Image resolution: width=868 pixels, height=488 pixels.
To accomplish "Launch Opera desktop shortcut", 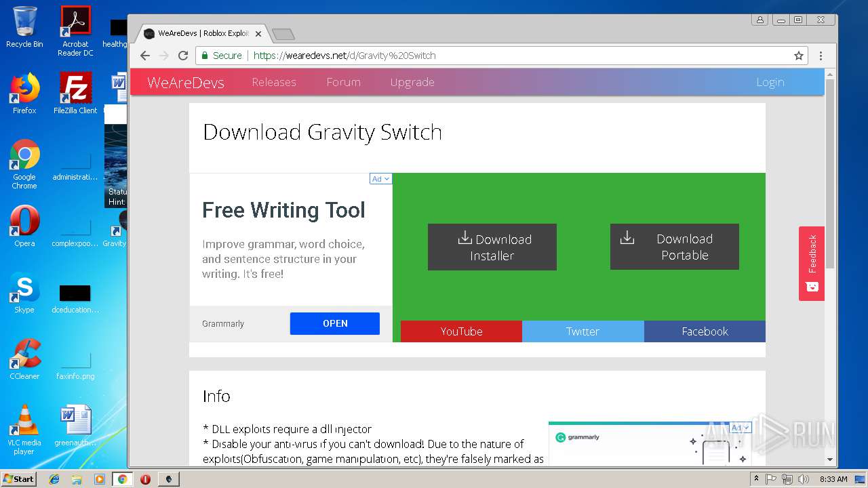I will pyautogui.click(x=24, y=226).
